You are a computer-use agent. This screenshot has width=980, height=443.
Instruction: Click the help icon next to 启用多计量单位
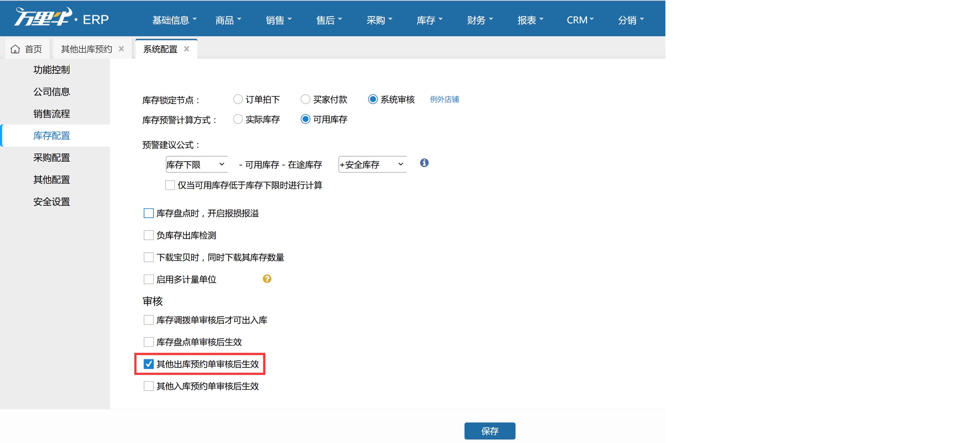click(267, 279)
